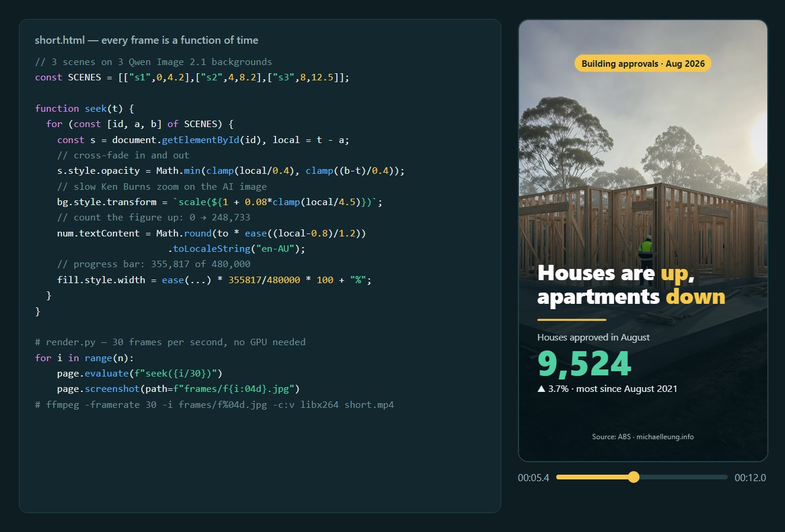
Task: Click the comment '// 3 scenes on 3 Qwen Image 2.1 backgrounds'
Action: pyautogui.click(x=154, y=62)
